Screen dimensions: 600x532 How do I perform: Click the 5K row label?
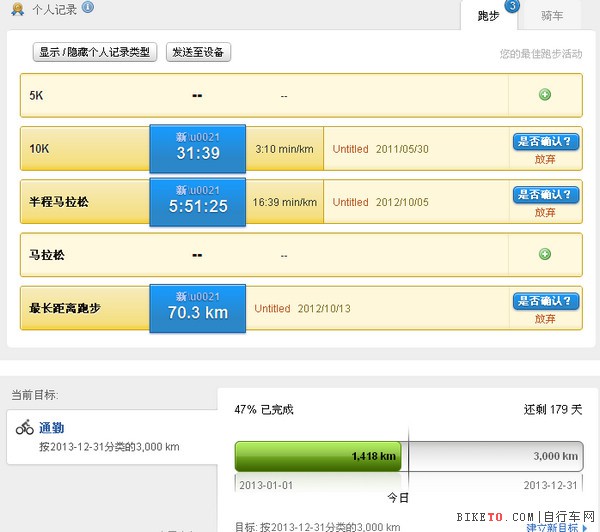pos(36,95)
